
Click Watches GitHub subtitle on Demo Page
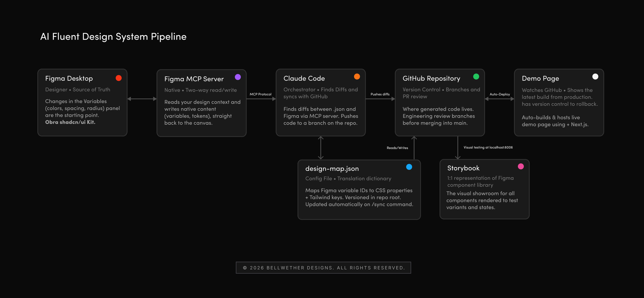[x=560, y=97]
